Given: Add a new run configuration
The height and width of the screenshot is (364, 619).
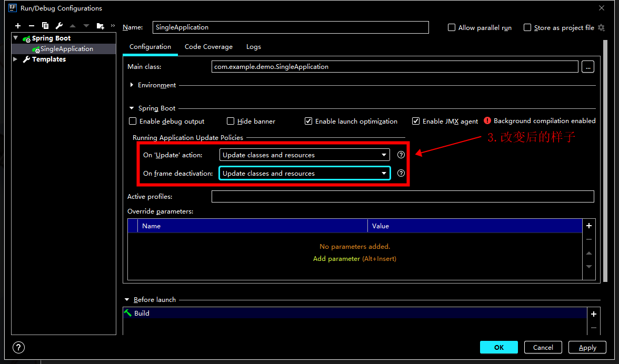Looking at the screenshot, I should click(x=18, y=26).
